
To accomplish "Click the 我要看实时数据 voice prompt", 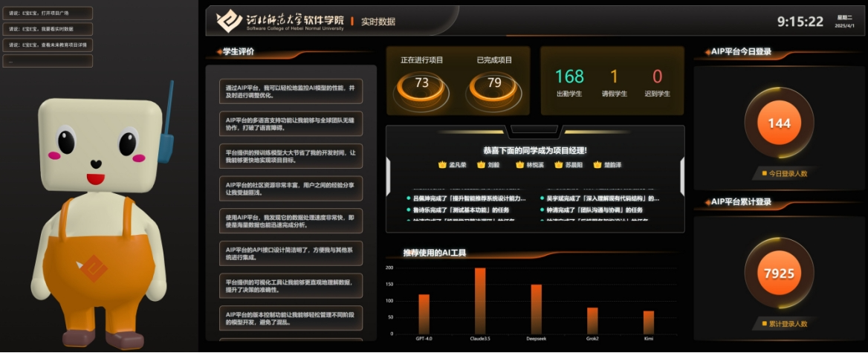I will click(48, 29).
